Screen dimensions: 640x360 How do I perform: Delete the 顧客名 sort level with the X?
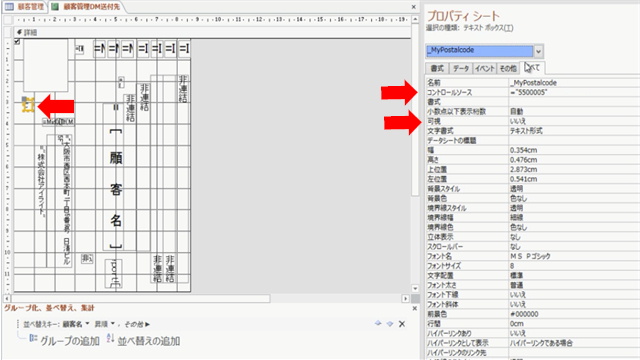[402, 324]
